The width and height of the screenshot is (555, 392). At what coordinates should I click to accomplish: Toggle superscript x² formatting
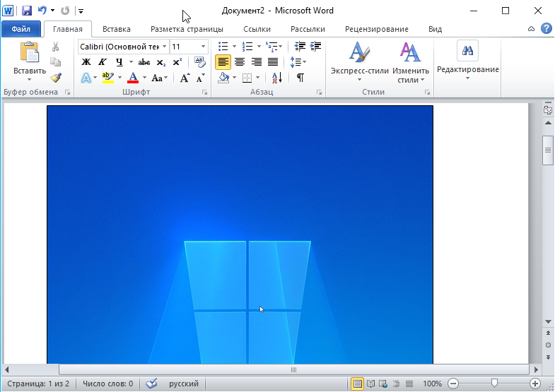[x=177, y=62]
